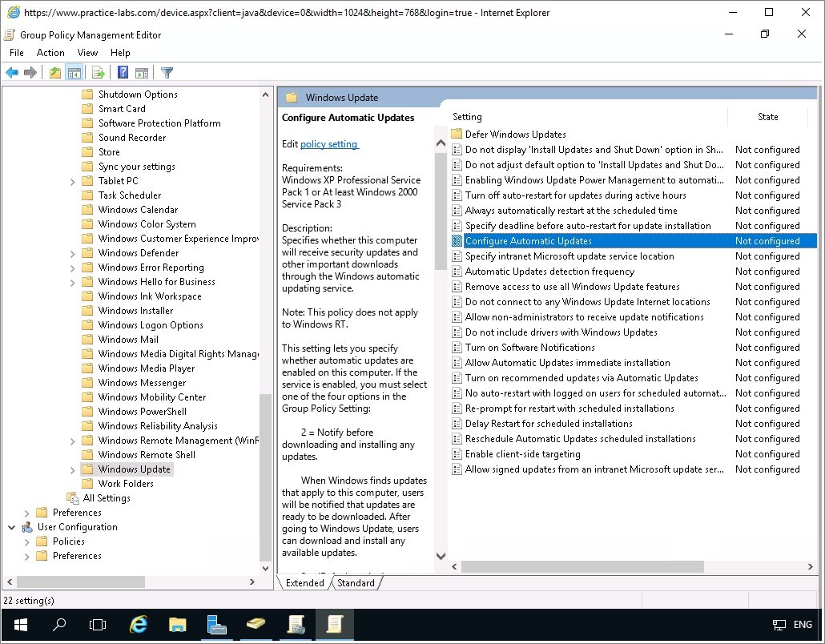Toggle the Show/Hide Action Pane icon
Viewport: 825px width, 644px height.
(x=141, y=73)
